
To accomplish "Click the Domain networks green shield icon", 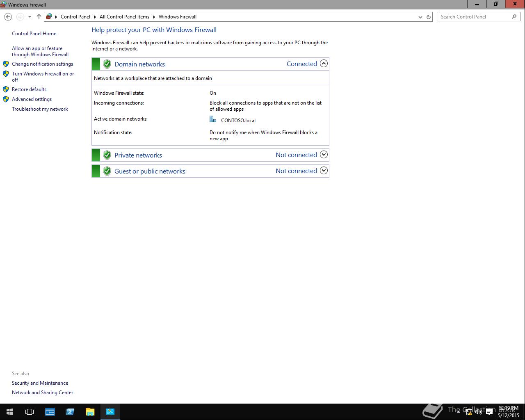I will coord(107,64).
